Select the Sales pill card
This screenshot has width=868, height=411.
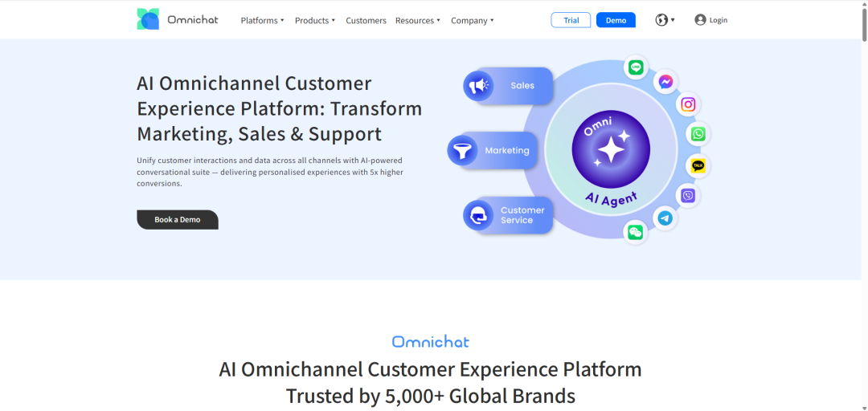click(x=508, y=86)
